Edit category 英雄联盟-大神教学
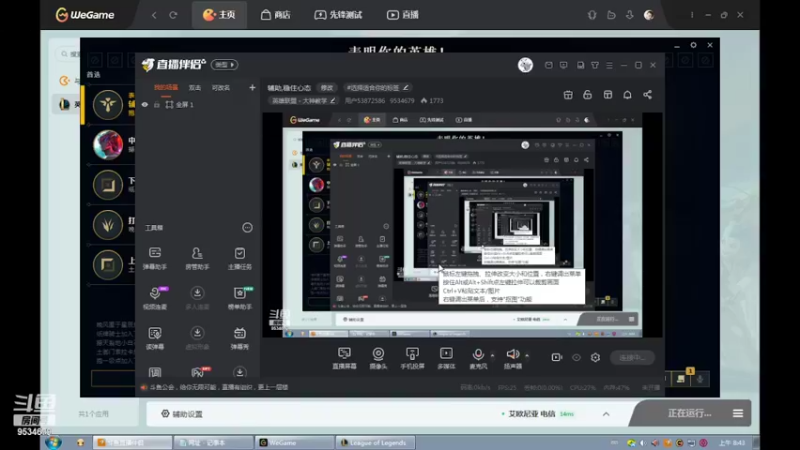Screen dimensions: 800x450 (x=304, y=101)
